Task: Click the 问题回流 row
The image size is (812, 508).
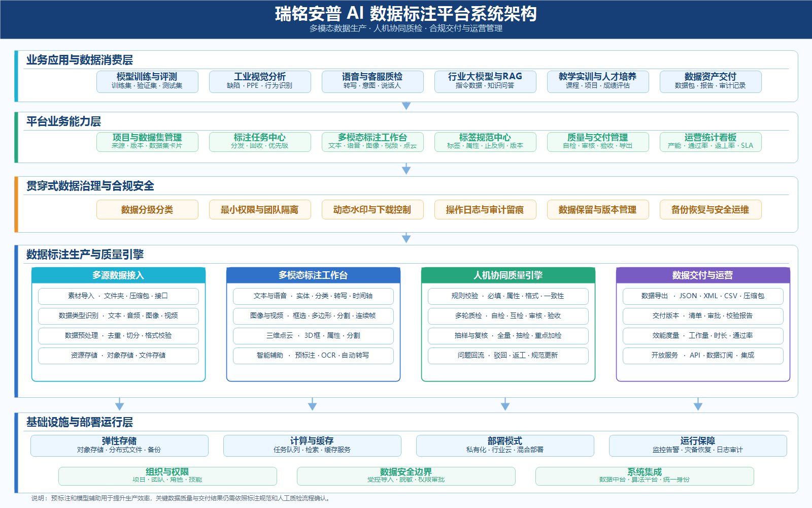Action: click(x=508, y=356)
